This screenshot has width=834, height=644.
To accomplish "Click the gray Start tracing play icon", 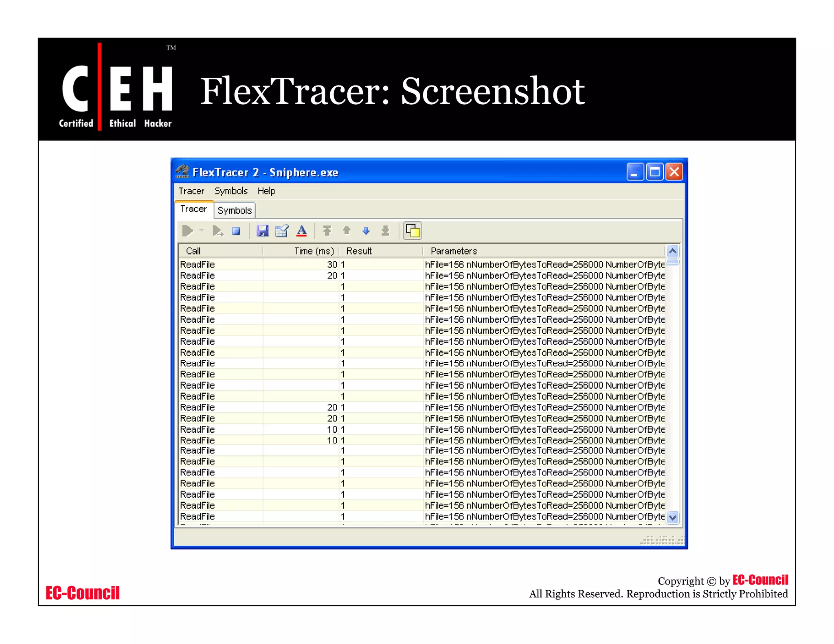I will pyautogui.click(x=188, y=231).
